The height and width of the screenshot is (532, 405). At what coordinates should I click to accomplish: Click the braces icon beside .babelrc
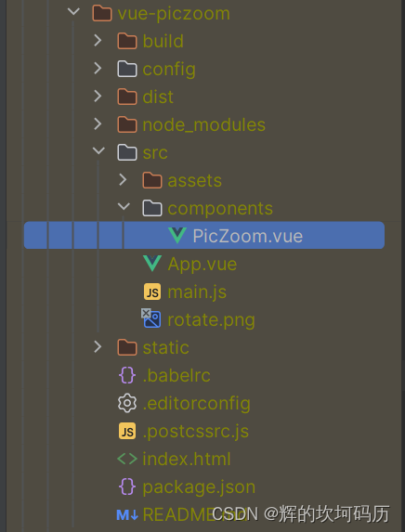click(127, 375)
